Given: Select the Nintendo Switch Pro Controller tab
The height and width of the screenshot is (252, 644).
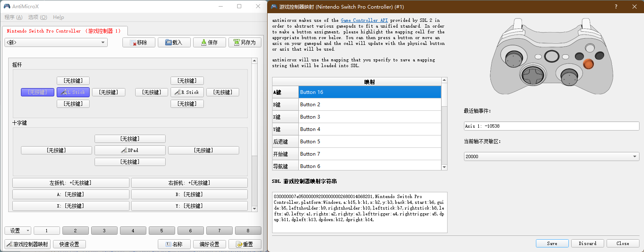Looking at the screenshot, I should [x=65, y=31].
